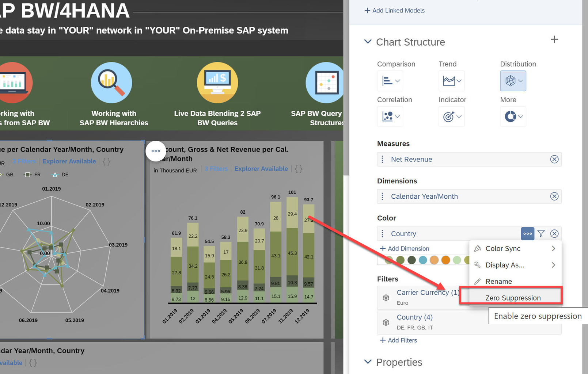Click 3 Filters link on bar chart

pyautogui.click(x=216, y=169)
